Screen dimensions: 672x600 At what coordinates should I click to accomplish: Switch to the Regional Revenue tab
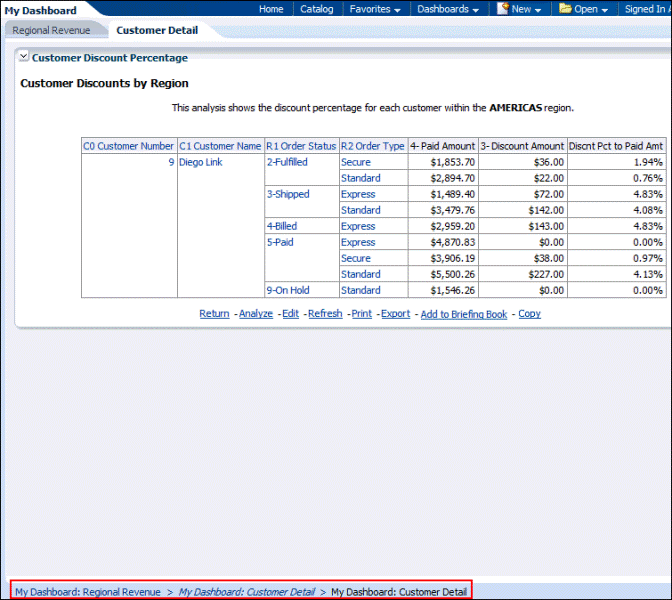click(x=51, y=30)
